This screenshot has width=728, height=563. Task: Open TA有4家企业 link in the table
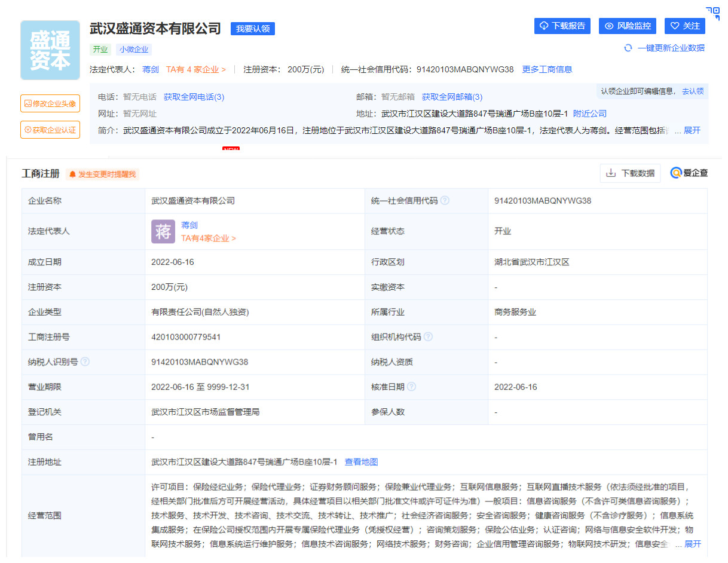point(209,238)
